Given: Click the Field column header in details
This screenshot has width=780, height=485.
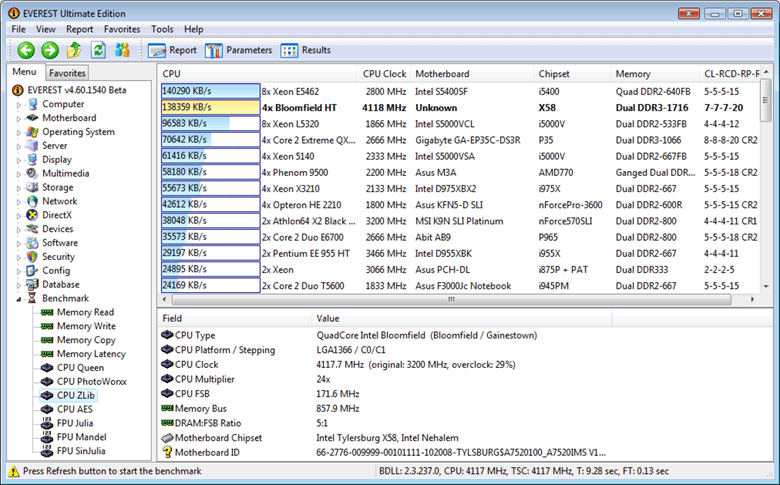Looking at the screenshot, I should click(234, 318).
